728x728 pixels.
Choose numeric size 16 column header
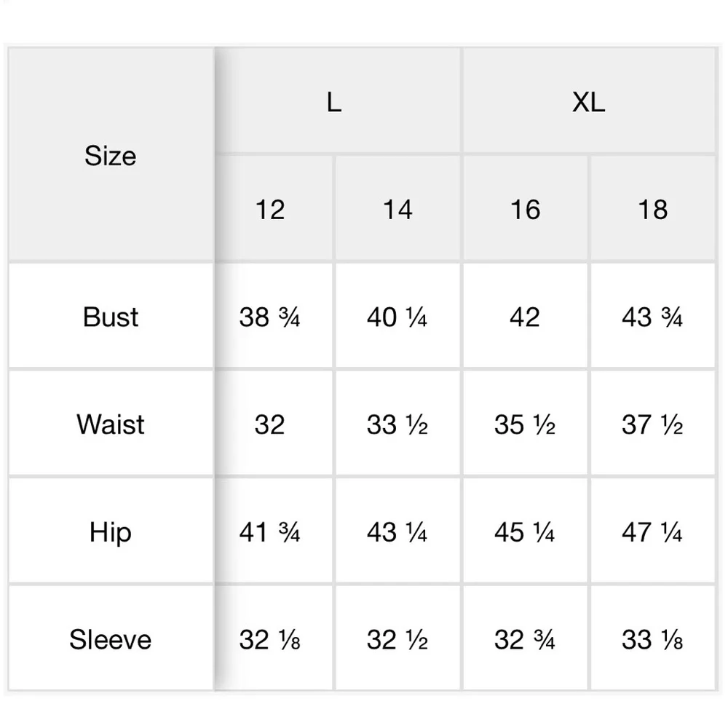(526, 208)
